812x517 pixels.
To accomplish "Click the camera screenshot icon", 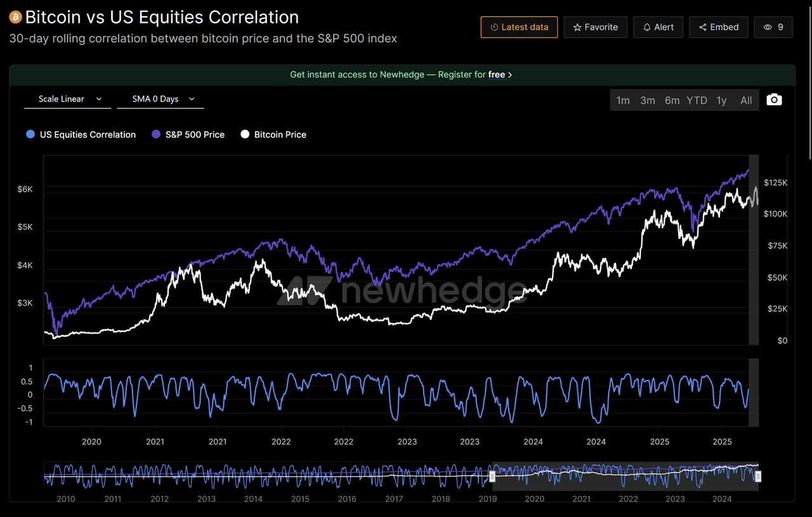I will [x=774, y=100].
